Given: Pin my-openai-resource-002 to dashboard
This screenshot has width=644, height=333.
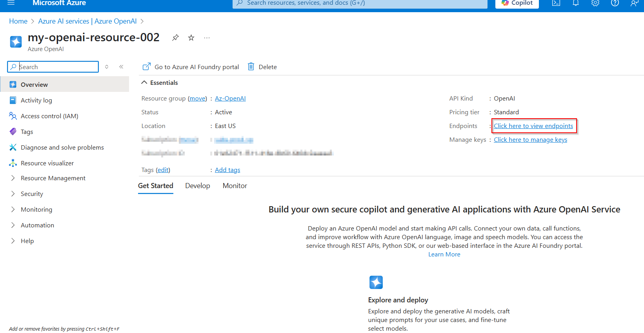Looking at the screenshot, I should coord(175,38).
